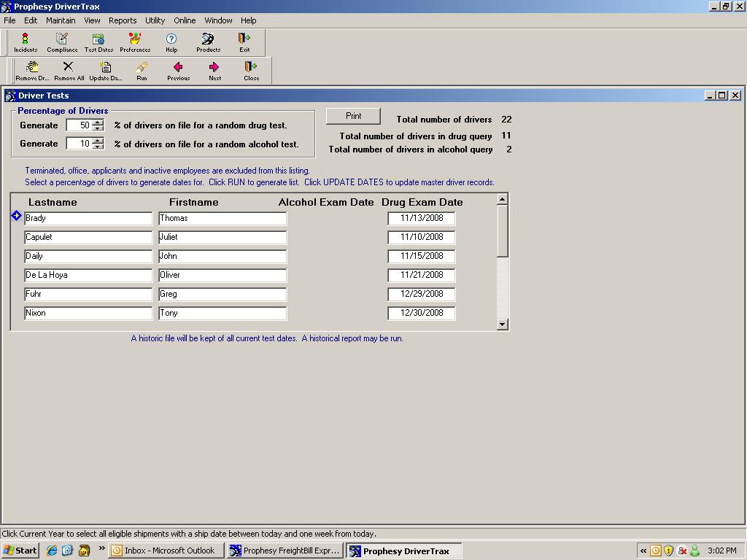This screenshot has height=560, width=747.
Task: Expand hidden system tray icons
Action: point(643,551)
